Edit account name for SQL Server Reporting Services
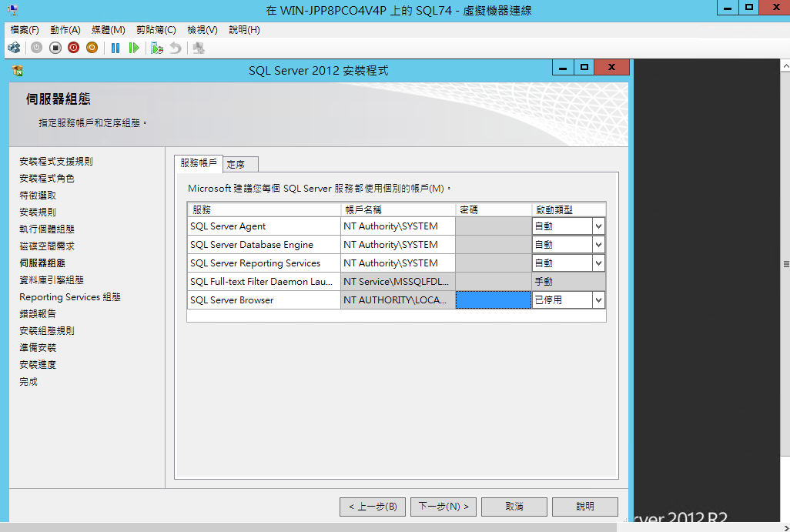 pyautogui.click(x=398, y=263)
